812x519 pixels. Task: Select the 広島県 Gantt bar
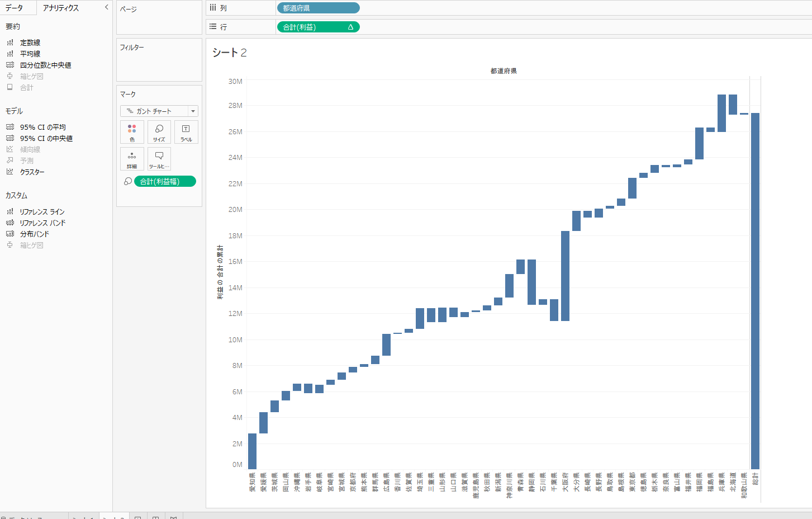pyautogui.click(x=386, y=345)
